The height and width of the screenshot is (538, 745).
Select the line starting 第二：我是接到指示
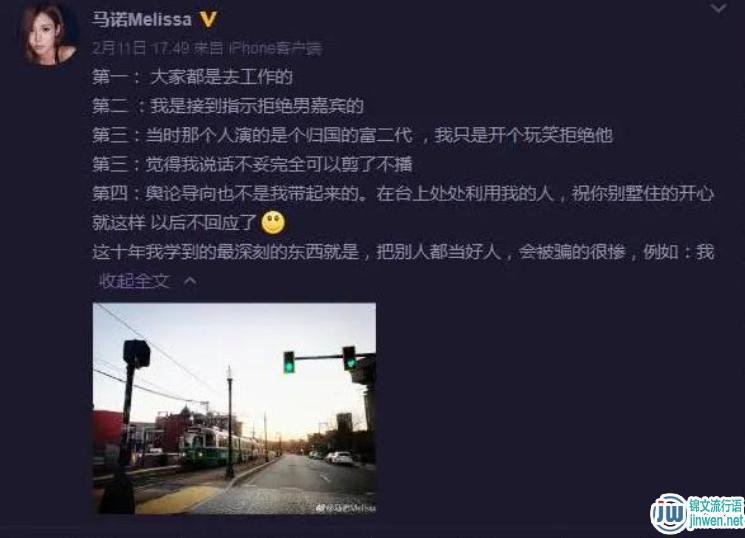pos(228,106)
